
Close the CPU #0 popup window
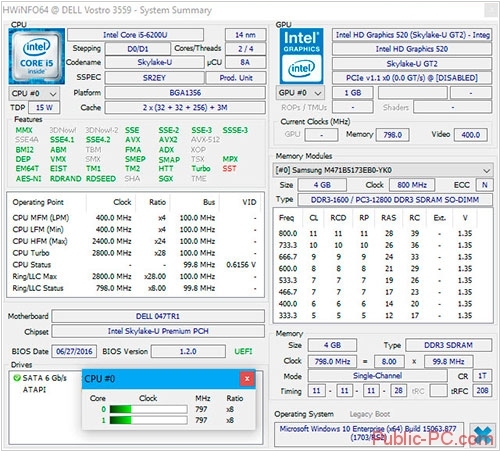pos(247,379)
